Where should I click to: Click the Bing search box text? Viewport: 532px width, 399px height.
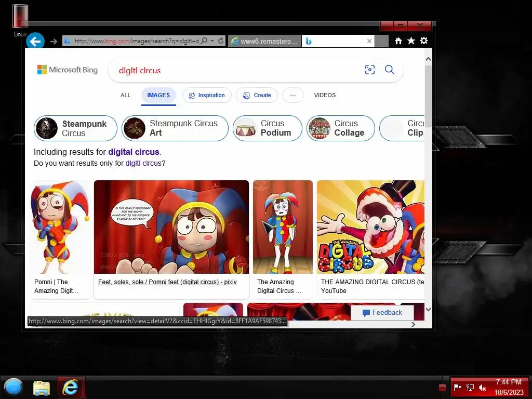(x=139, y=71)
